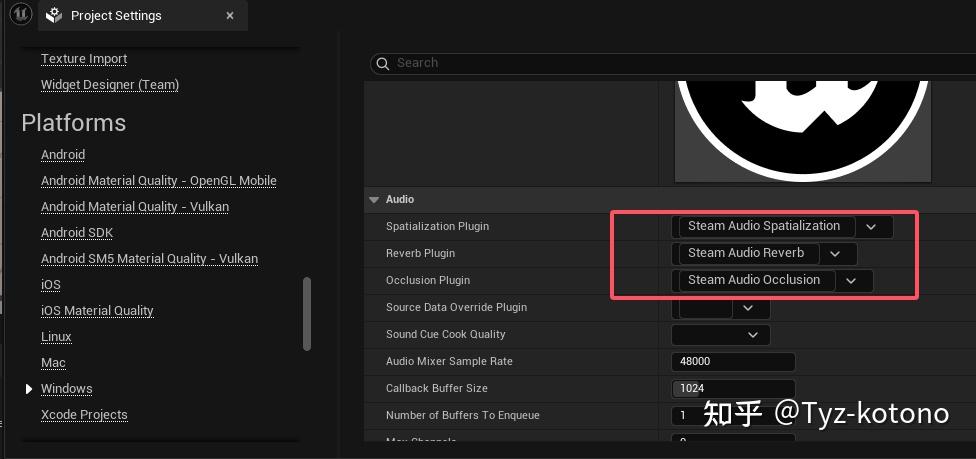The width and height of the screenshot is (976, 459).
Task: Click the Spatialization Plugin label
Action: [438, 226]
